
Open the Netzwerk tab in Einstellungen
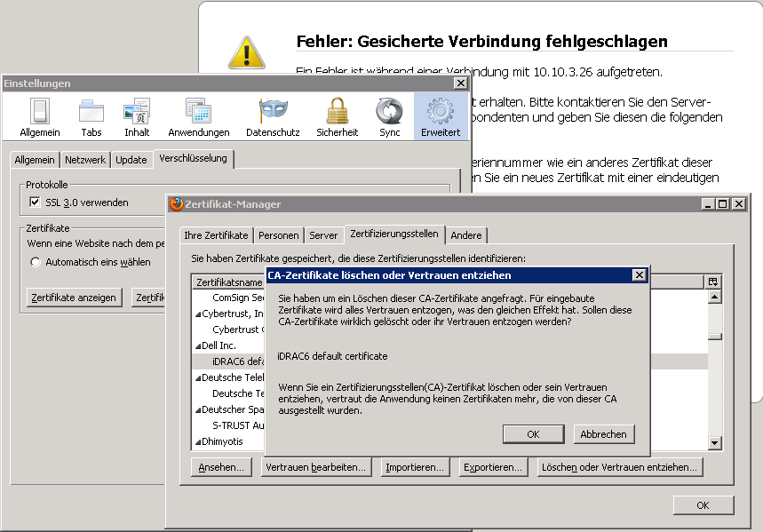coord(85,160)
